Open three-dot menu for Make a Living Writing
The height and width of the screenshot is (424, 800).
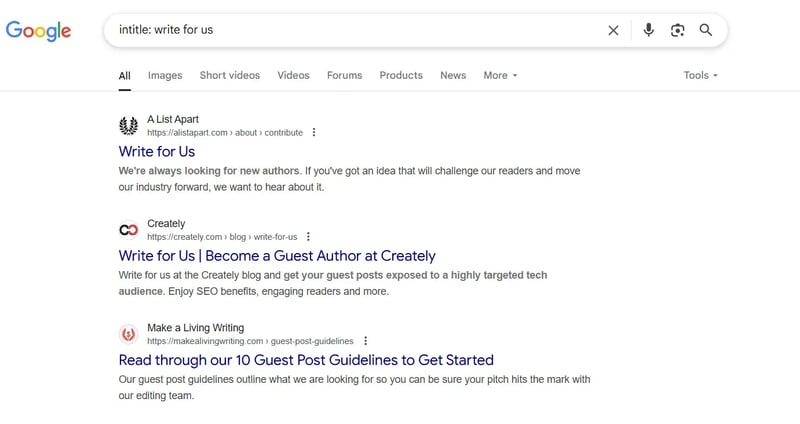[365, 341]
